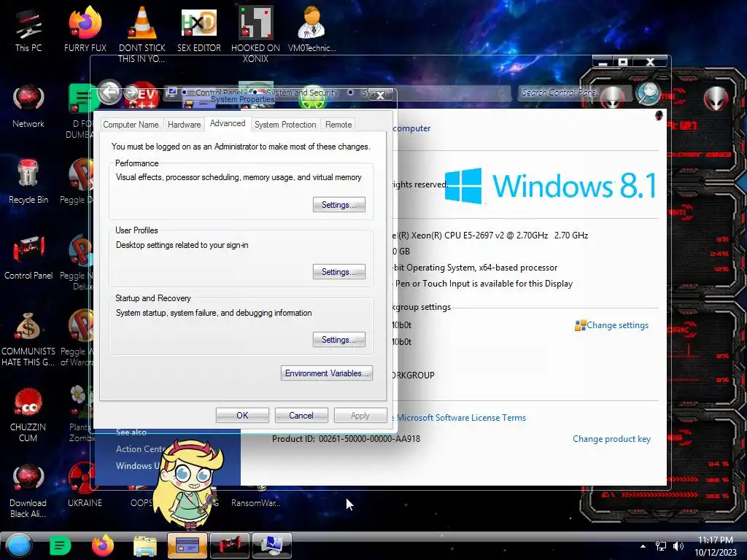
Task: Click the administrator logon notice text
Action: 241,147
